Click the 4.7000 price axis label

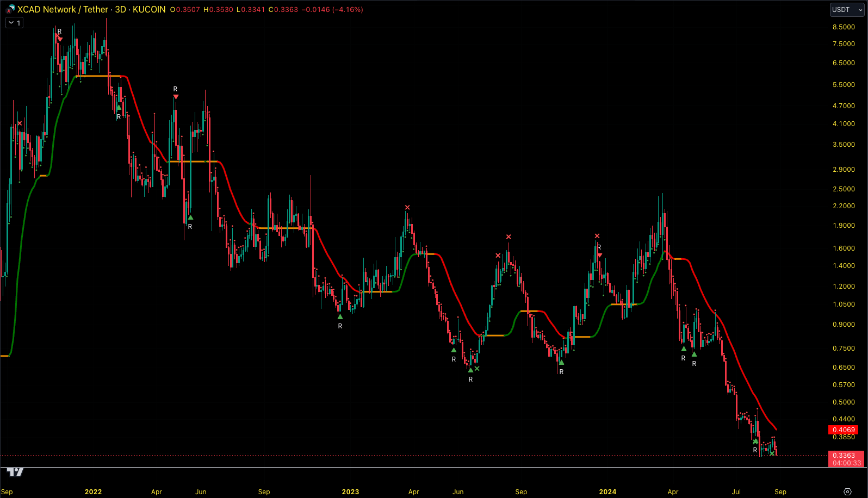point(844,106)
